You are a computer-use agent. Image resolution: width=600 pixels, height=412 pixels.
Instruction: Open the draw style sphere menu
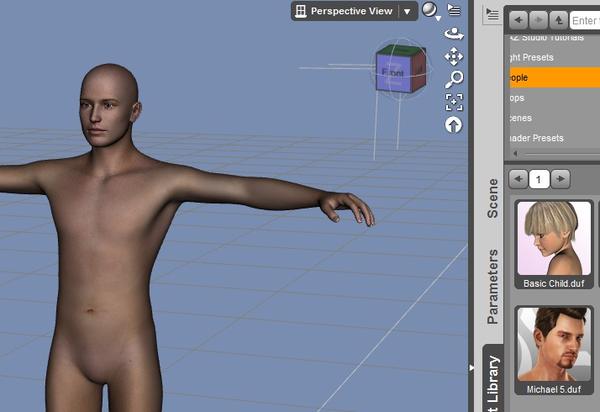[x=431, y=10]
